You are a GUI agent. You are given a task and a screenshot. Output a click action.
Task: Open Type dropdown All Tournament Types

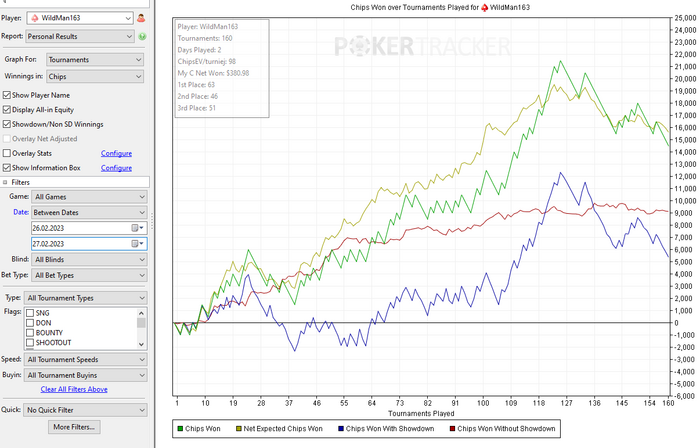(x=86, y=298)
